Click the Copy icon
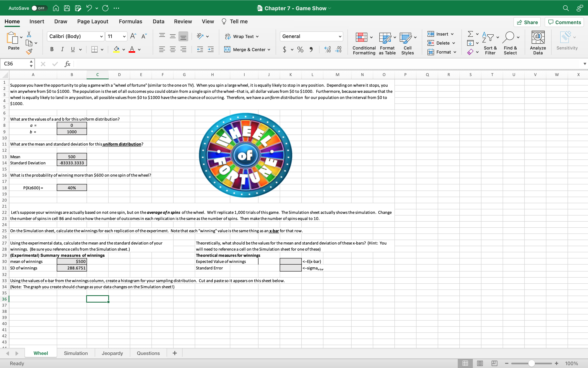Viewport: 588px width, 368px height. [29, 43]
